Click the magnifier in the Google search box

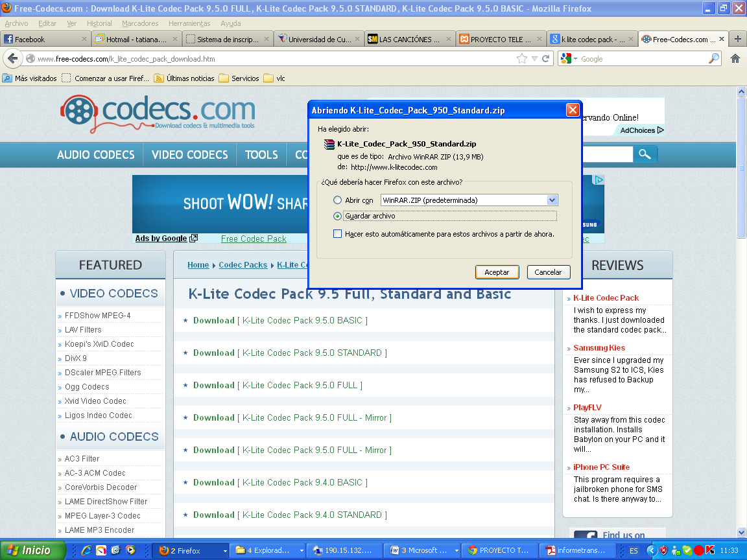pos(714,58)
